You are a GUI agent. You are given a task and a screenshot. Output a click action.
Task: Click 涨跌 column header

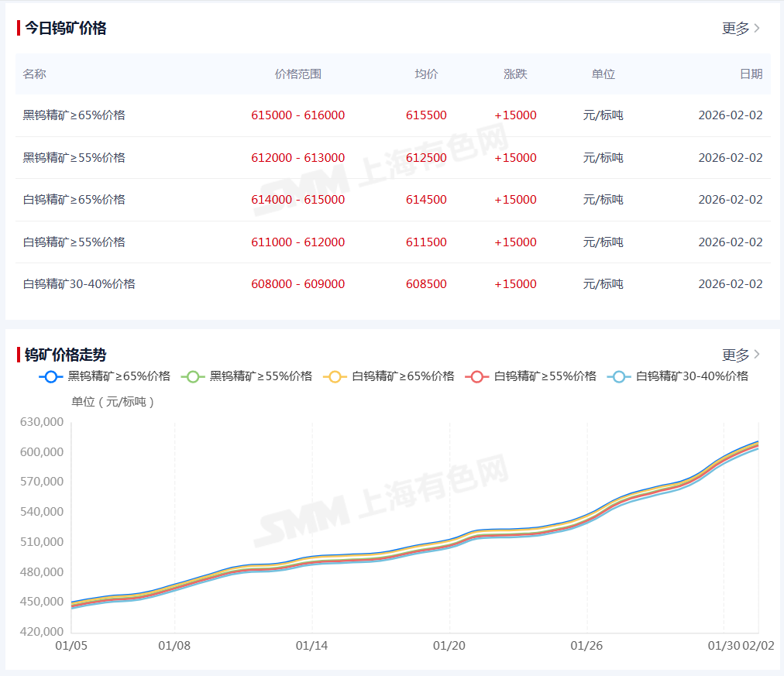pos(515,74)
